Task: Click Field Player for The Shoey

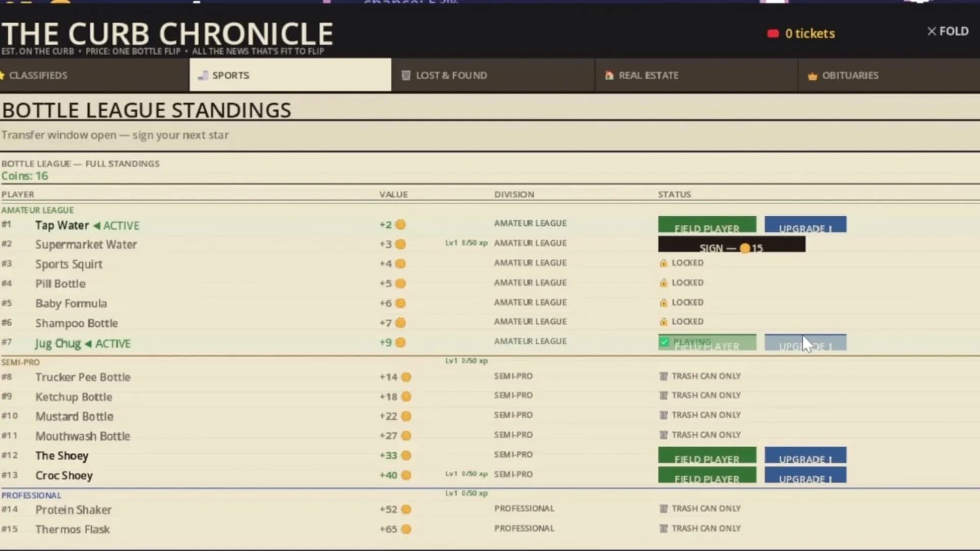Action: (x=707, y=455)
